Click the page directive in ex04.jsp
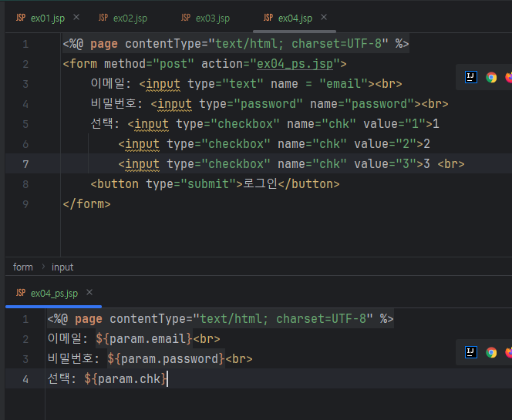This screenshot has width=512, height=420. 236,44
